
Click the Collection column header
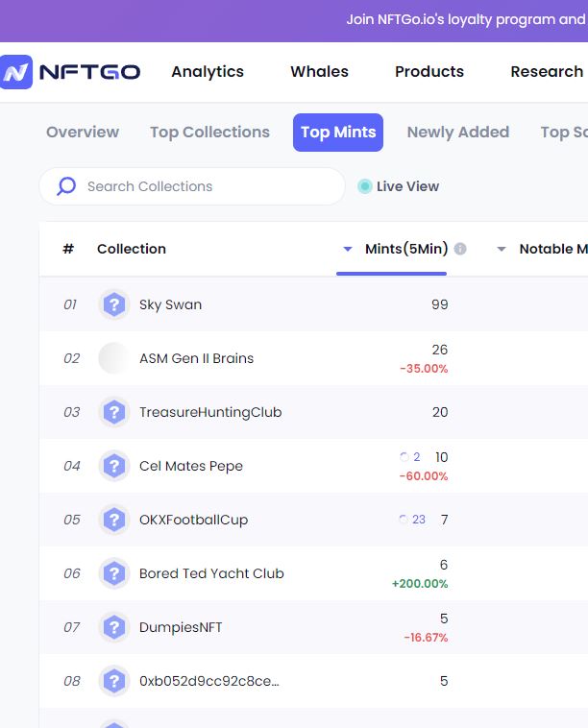tap(132, 249)
